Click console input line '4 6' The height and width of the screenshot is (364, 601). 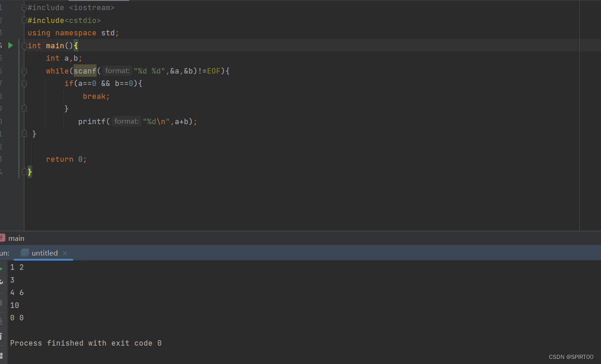17,292
